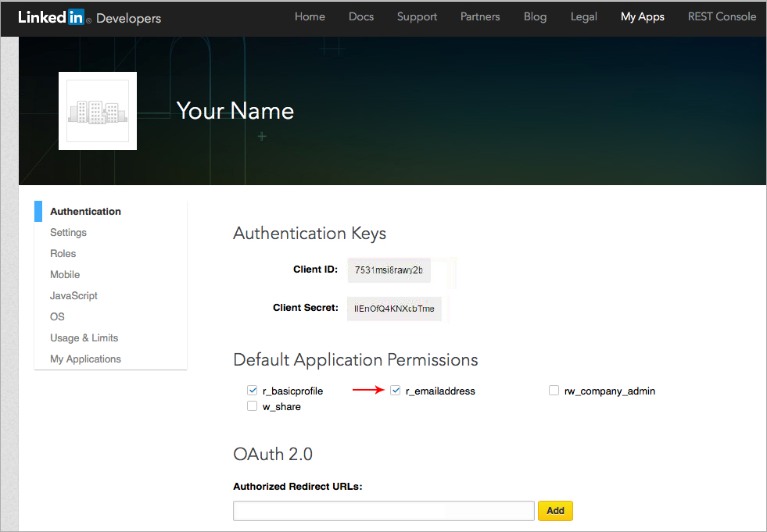
Task: Open the Support menu item
Action: tap(417, 17)
